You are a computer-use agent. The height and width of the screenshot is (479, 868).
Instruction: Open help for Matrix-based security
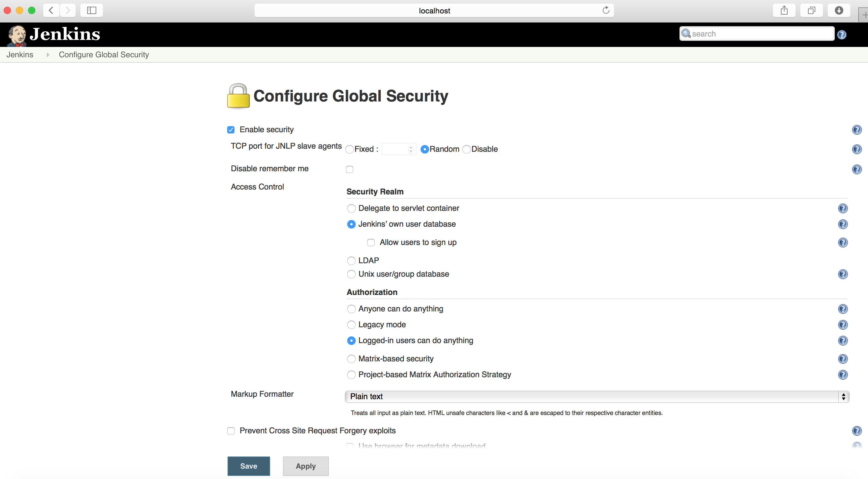(843, 359)
